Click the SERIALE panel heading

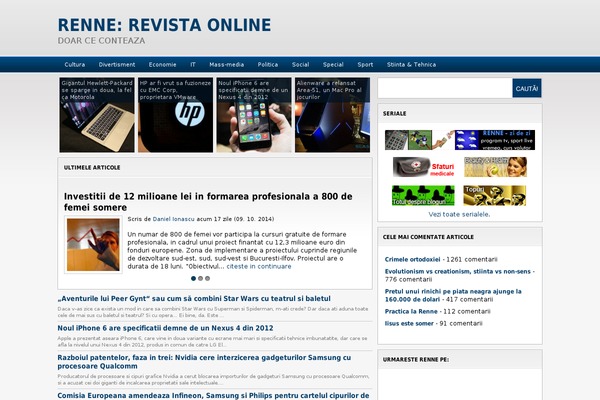coord(395,114)
